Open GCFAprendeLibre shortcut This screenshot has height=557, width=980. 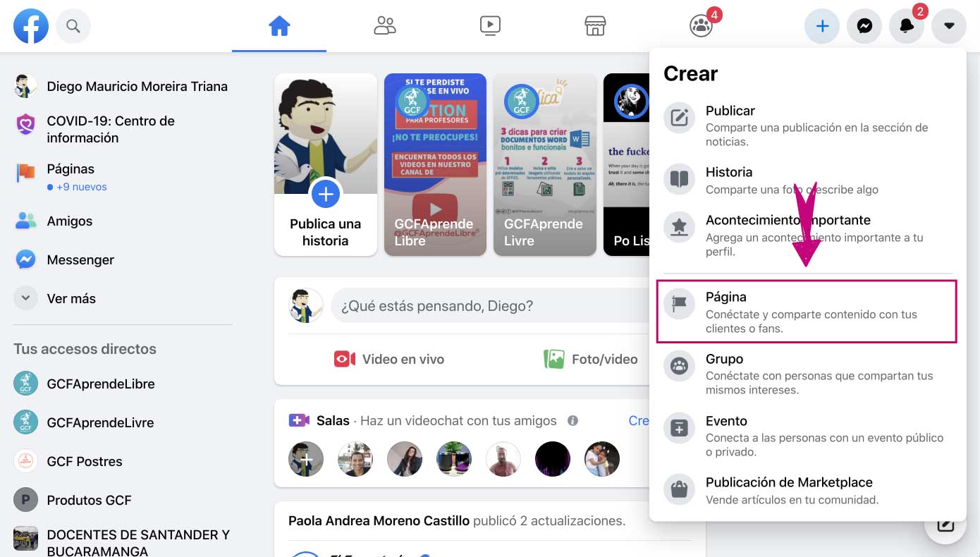(121, 384)
